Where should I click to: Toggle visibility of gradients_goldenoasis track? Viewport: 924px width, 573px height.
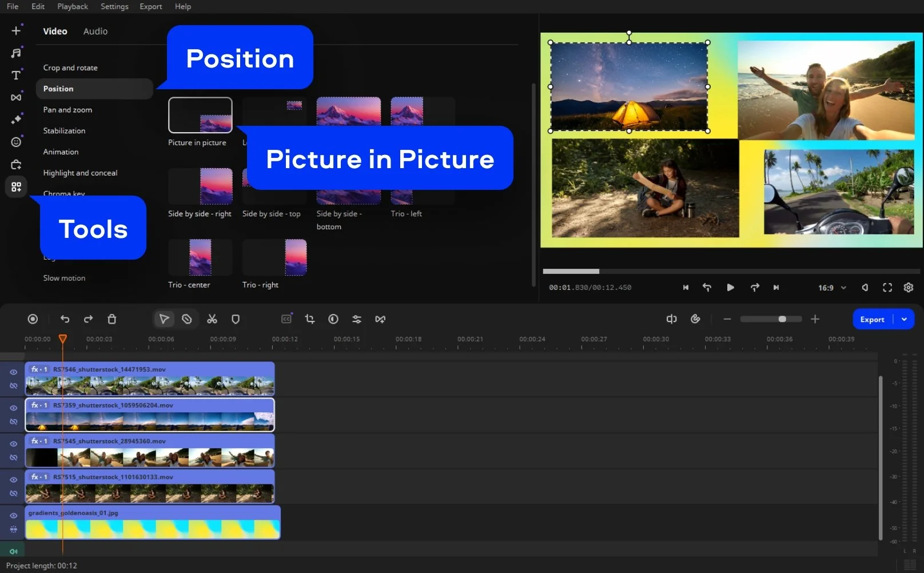click(13, 516)
